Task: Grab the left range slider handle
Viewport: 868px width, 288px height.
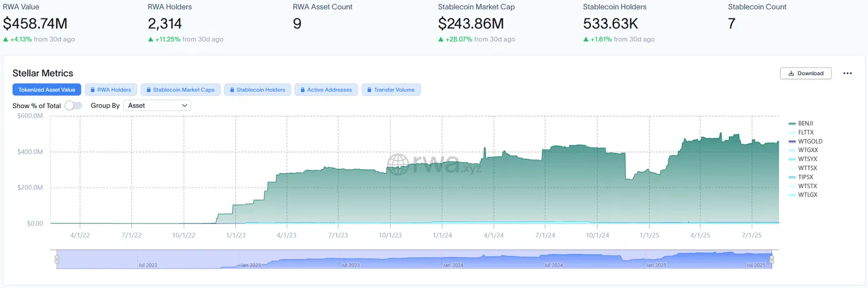Action: [57, 259]
